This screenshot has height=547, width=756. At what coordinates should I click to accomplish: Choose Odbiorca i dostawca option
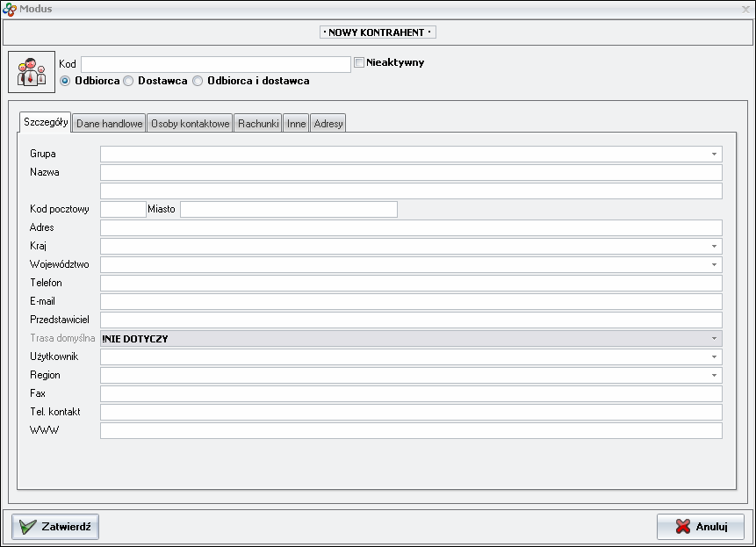coord(198,80)
